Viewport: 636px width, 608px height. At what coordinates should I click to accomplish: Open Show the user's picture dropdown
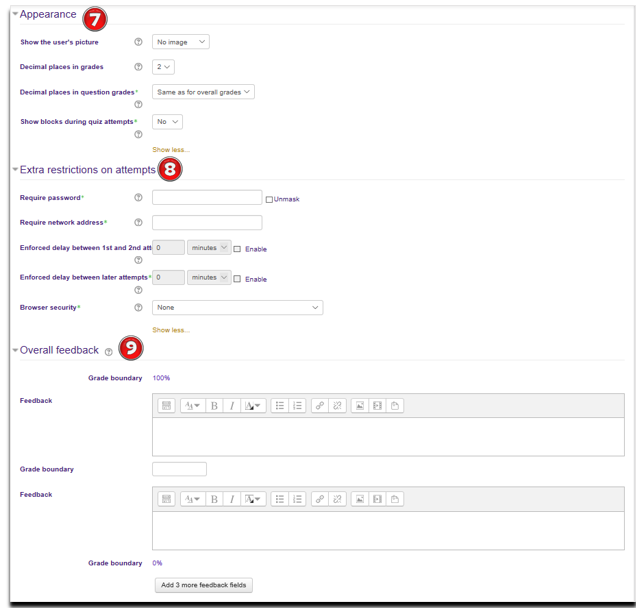[181, 42]
